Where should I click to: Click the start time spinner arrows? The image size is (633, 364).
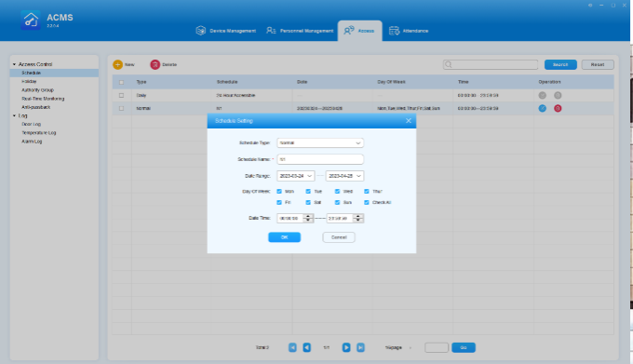click(x=308, y=219)
